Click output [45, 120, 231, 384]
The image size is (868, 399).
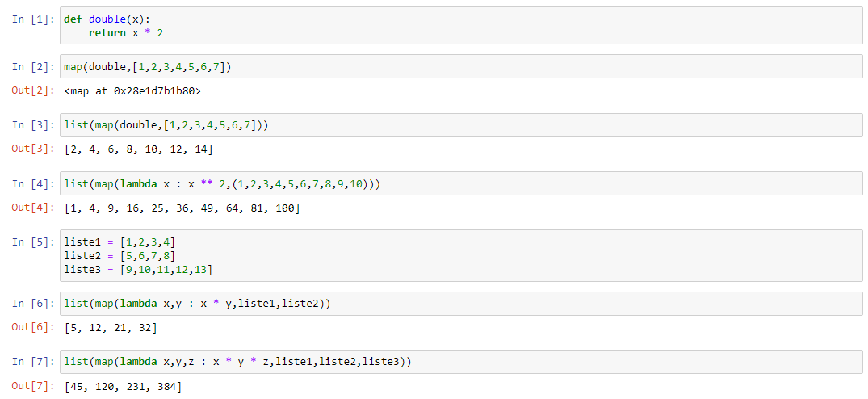click(123, 387)
